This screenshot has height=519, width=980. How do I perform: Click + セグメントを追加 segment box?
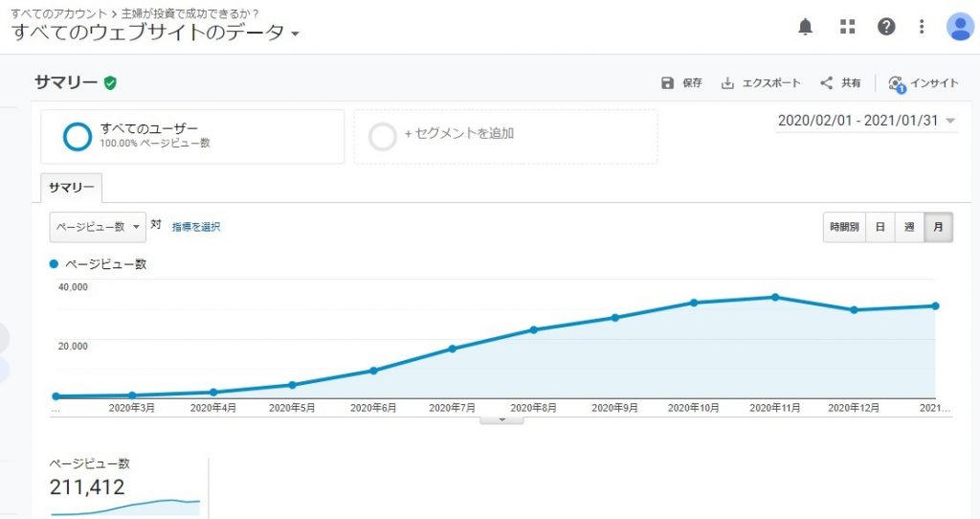[505, 136]
